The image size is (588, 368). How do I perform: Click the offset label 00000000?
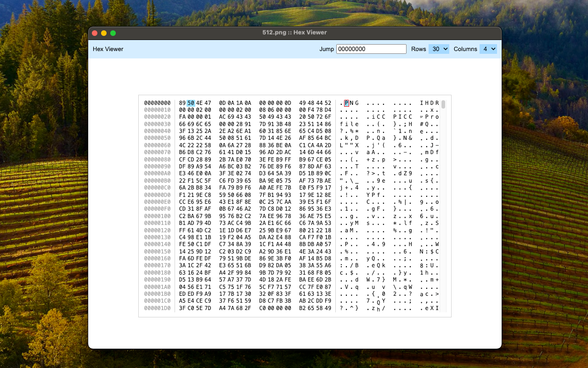coord(157,103)
